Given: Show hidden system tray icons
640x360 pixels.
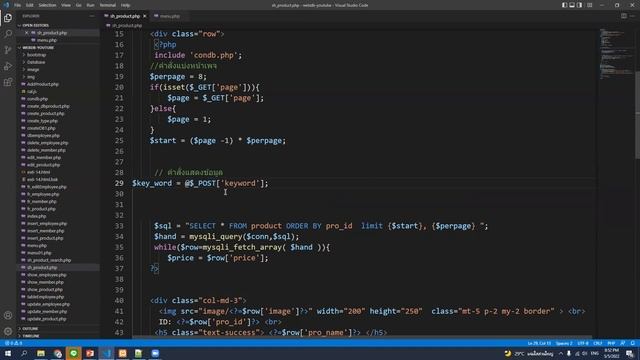Looking at the screenshot, I should 561,353.
